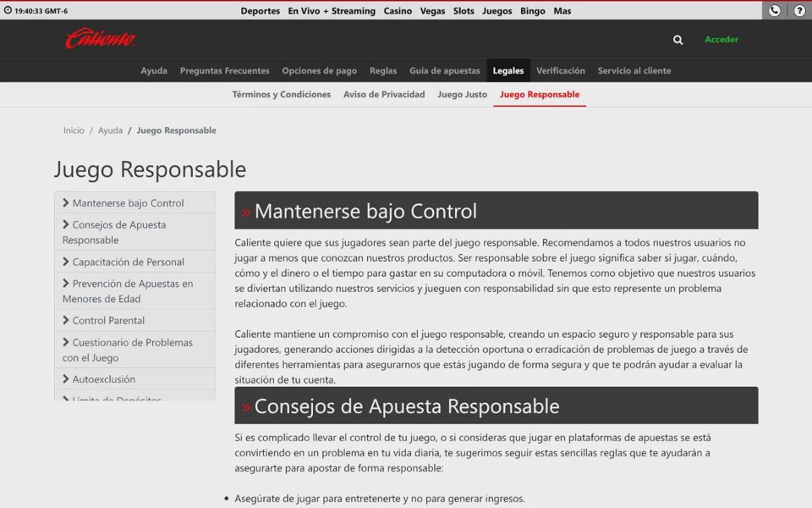Open the Casino section in top menu

click(x=398, y=11)
